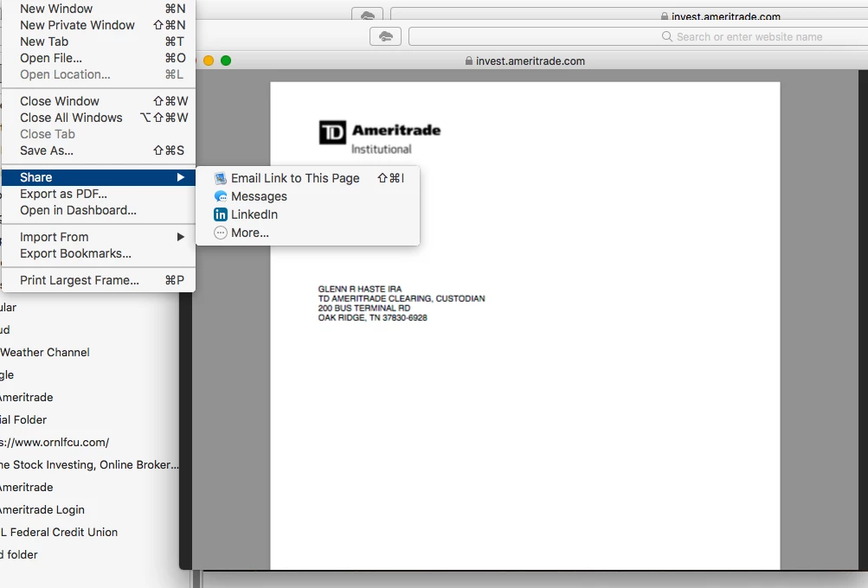868x588 pixels.
Task: Click '200 BUS TERMINAL RD' address line
Action: 364,308
